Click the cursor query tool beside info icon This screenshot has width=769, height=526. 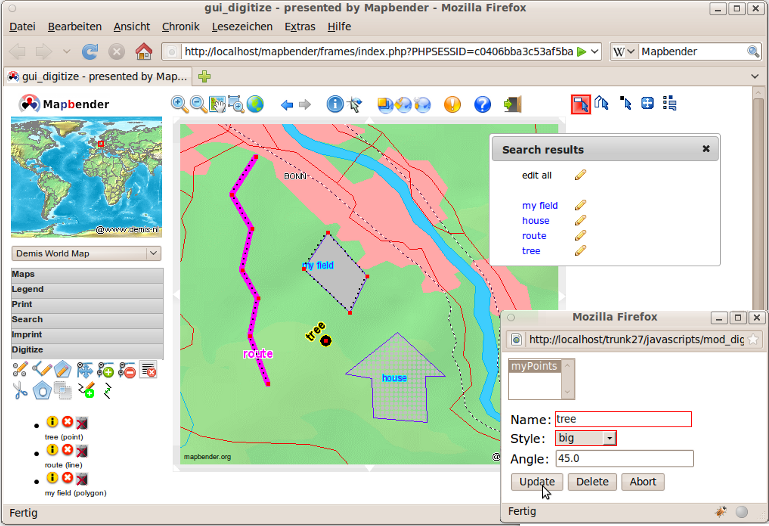click(x=355, y=104)
